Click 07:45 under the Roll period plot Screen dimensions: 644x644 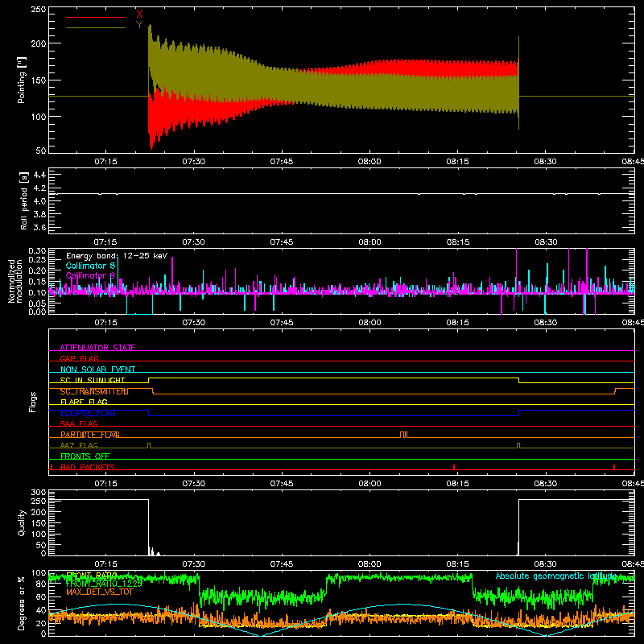coord(282,242)
